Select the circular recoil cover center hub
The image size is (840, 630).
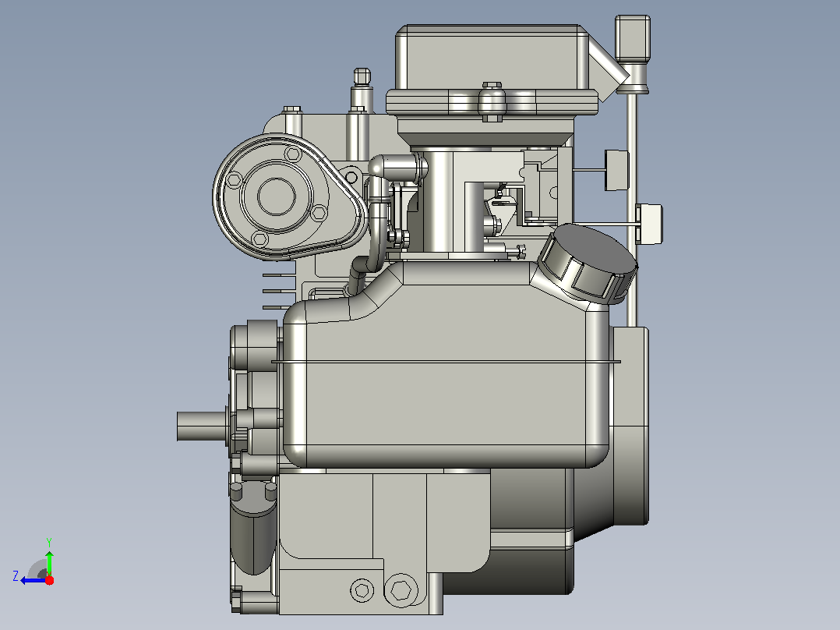click(277, 196)
